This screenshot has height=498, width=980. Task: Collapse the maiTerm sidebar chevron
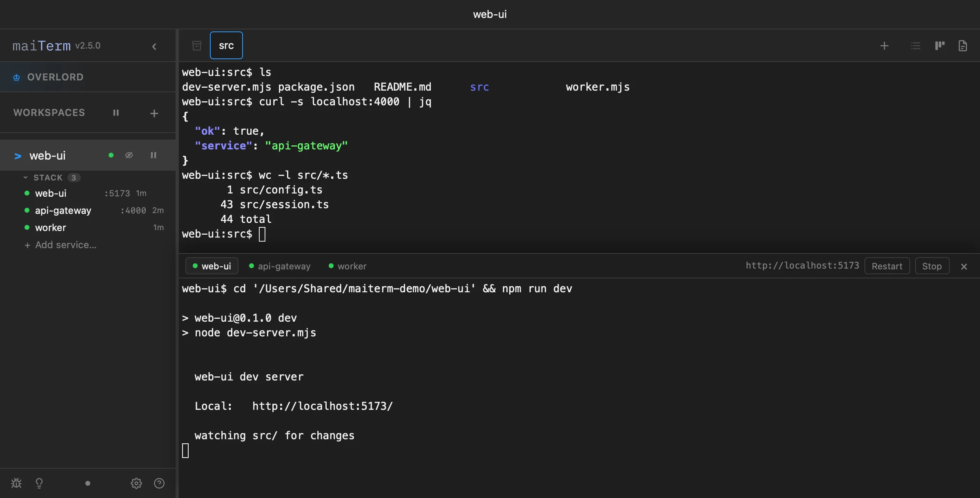(154, 47)
